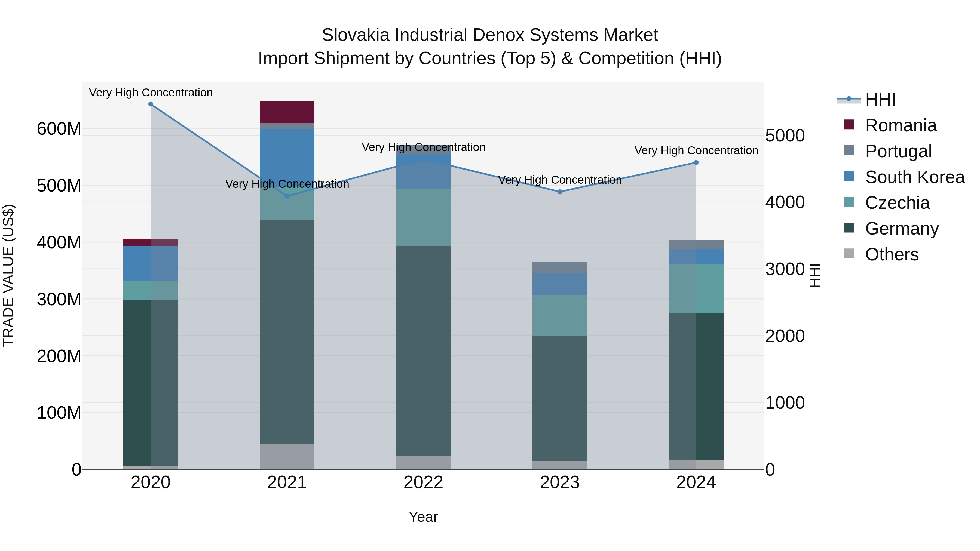This screenshot has height=551, width=980.
Task: Click the 'Import Shipment by Countries' subtitle line
Action: pyautogui.click(x=490, y=59)
